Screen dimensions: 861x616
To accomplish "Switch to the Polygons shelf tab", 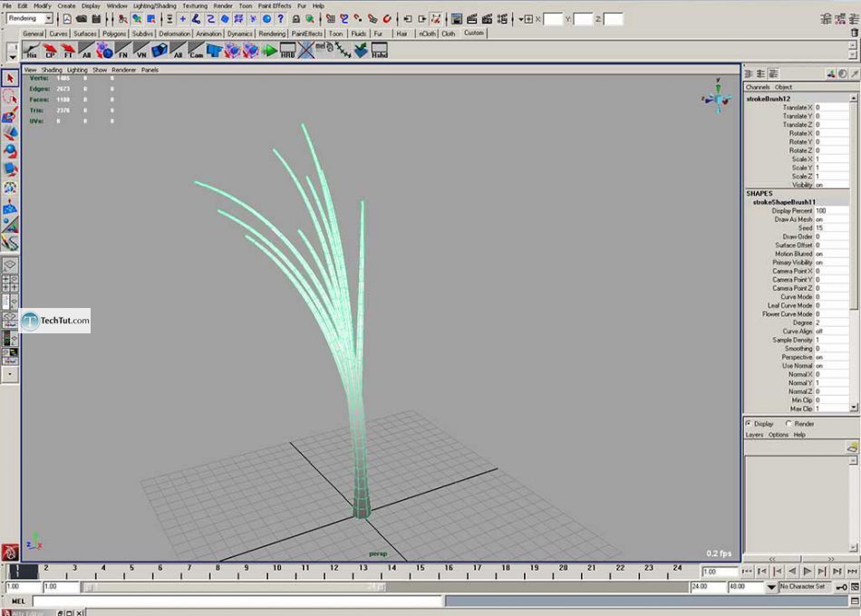I will [x=113, y=34].
